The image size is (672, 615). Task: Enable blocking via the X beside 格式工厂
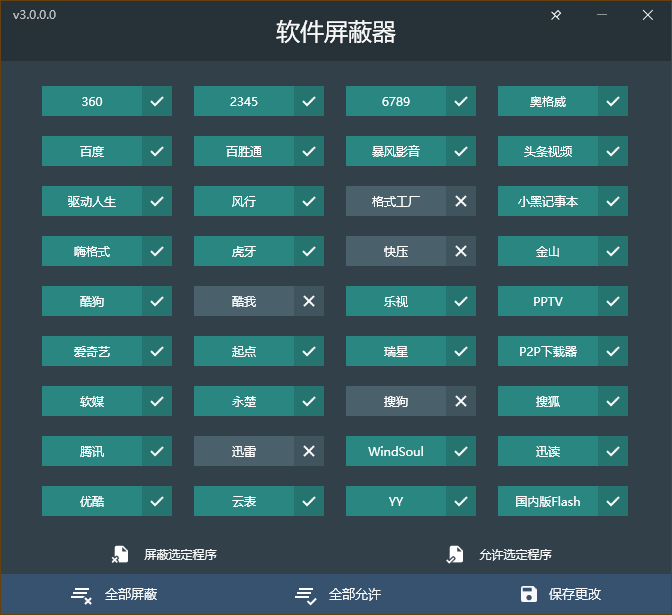461,201
